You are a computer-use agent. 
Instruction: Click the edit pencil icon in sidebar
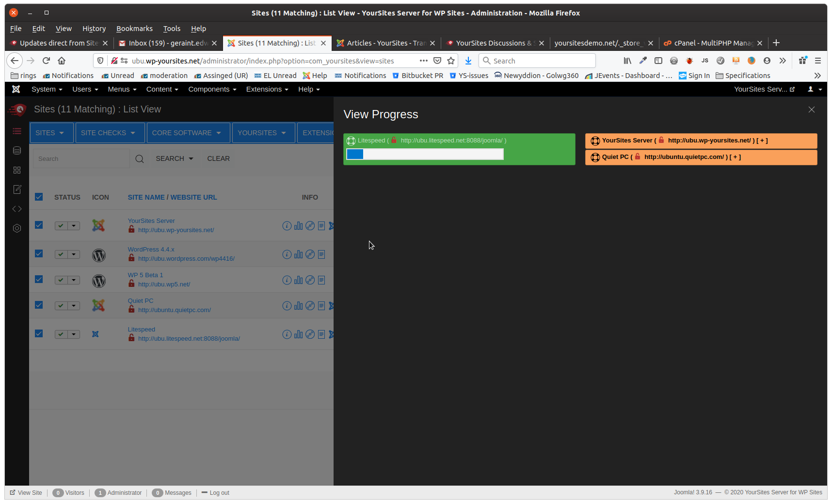click(17, 189)
